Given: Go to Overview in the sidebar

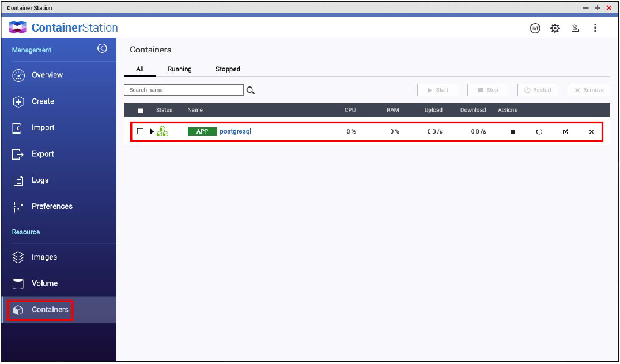Looking at the screenshot, I should click(x=47, y=75).
